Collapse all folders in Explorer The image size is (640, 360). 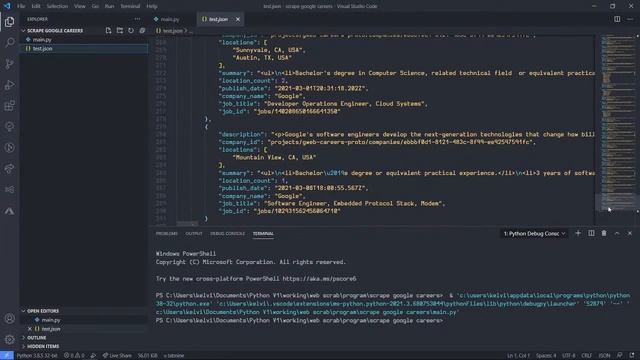click(x=142, y=31)
